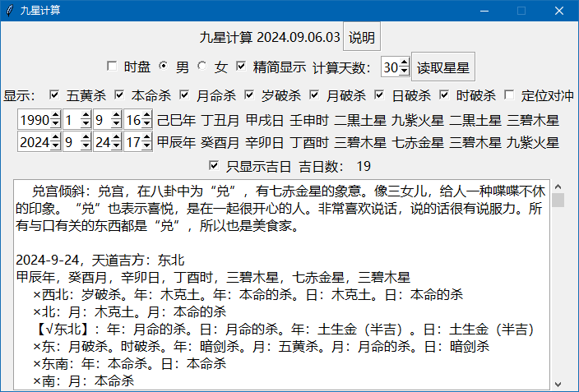Click the birth year field 1990
Screen dimensions: 579x392
35,120
